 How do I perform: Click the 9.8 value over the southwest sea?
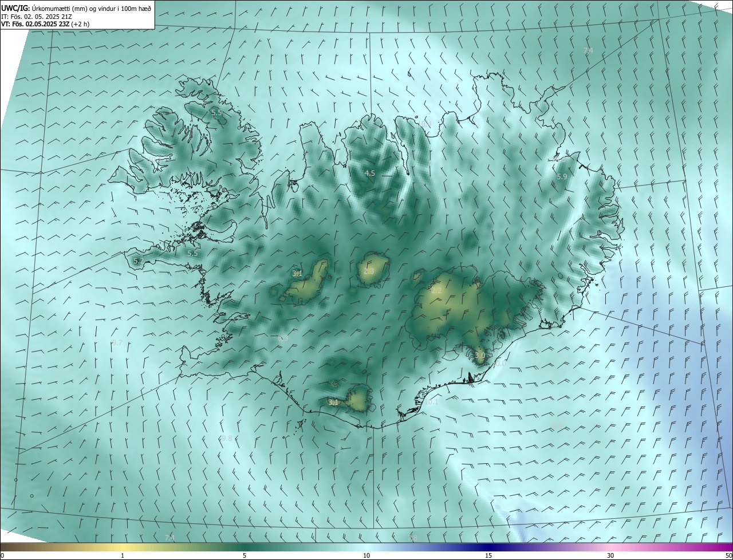(227, 438)
